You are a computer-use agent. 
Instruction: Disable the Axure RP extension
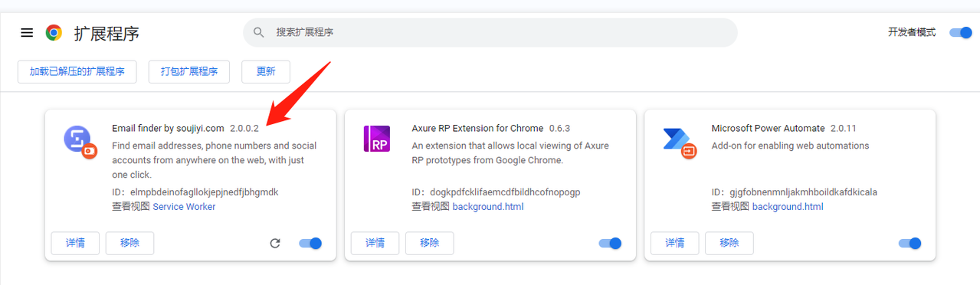pyautogui.click(x=610, y=244)
